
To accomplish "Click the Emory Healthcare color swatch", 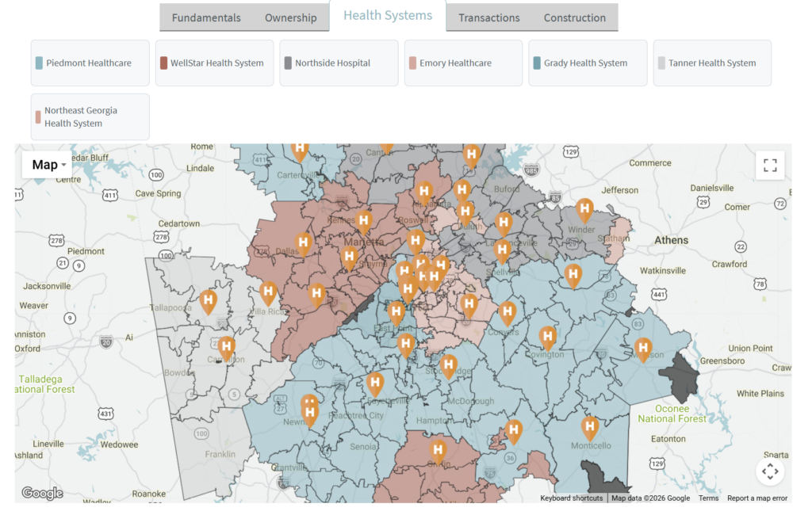I will [413, 63].
